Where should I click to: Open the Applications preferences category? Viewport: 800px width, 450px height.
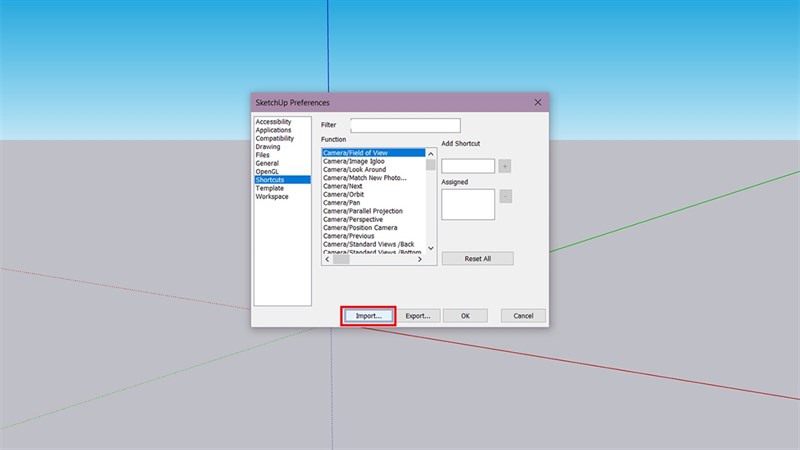[x=273, y=130]
